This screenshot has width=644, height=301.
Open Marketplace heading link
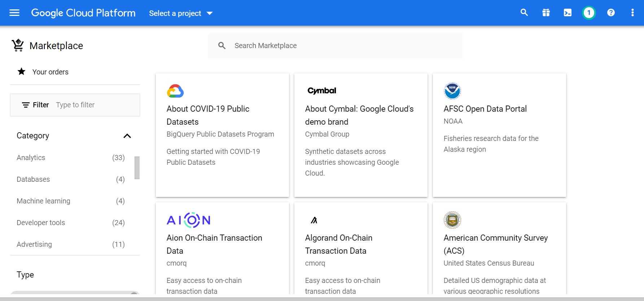coord(56,46)
